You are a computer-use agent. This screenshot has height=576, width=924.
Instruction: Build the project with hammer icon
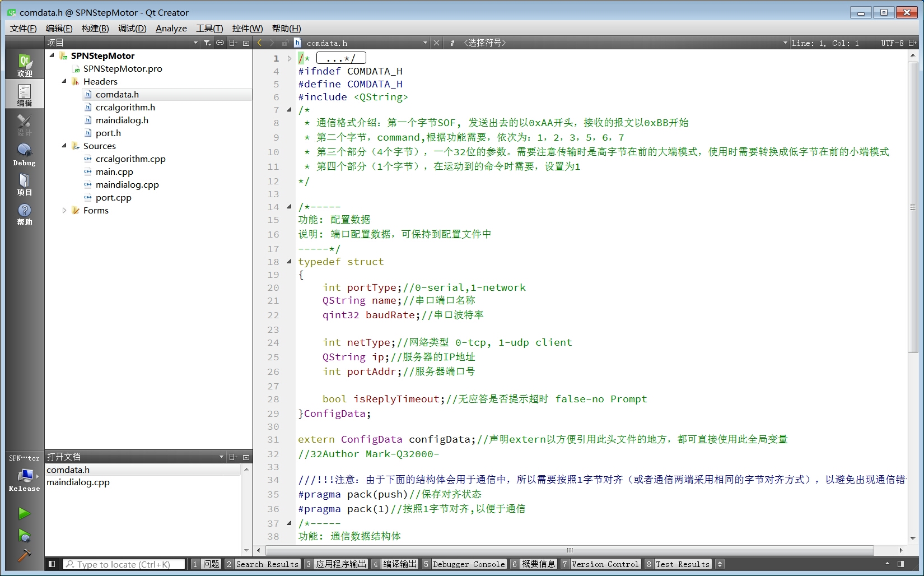coord(24,555)
